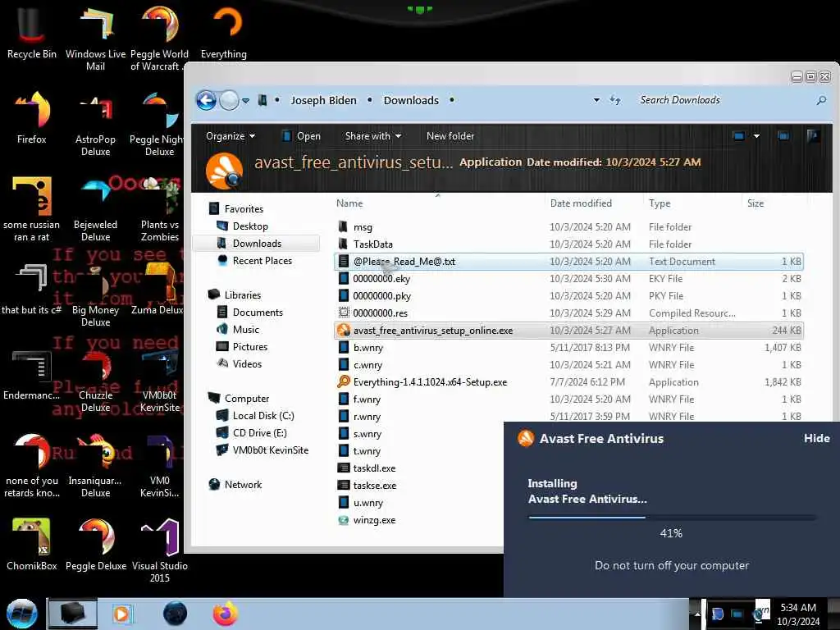Image resolution: width=840 pixels, height=630 pixels.
Task: Click the Downloads breadcrumb segment
Action: tap(411, 100)
